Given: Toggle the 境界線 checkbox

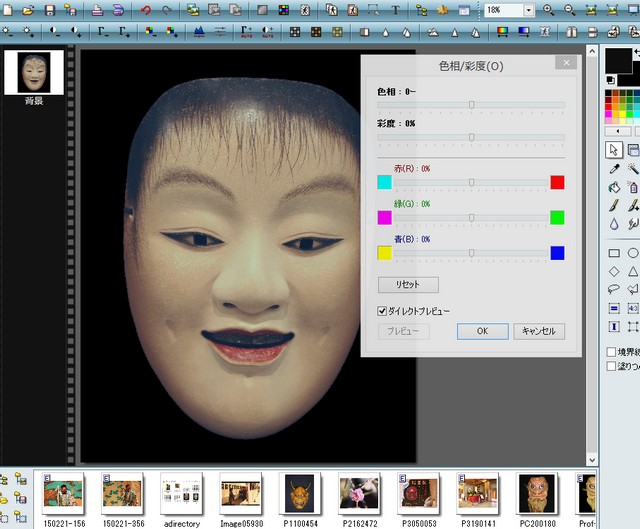Looking at the screenshot, I should point(612,352).
